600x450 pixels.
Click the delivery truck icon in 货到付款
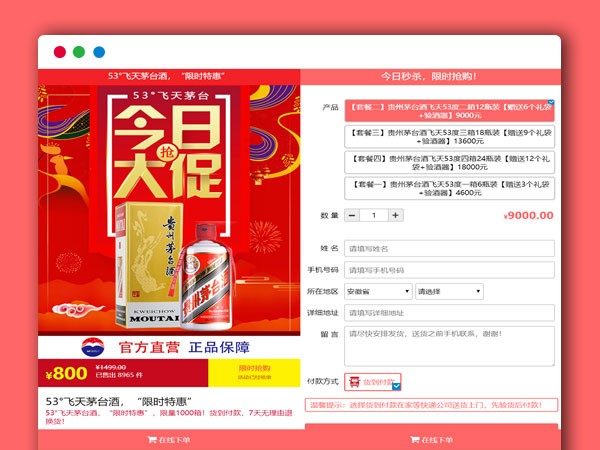(353, 381)
